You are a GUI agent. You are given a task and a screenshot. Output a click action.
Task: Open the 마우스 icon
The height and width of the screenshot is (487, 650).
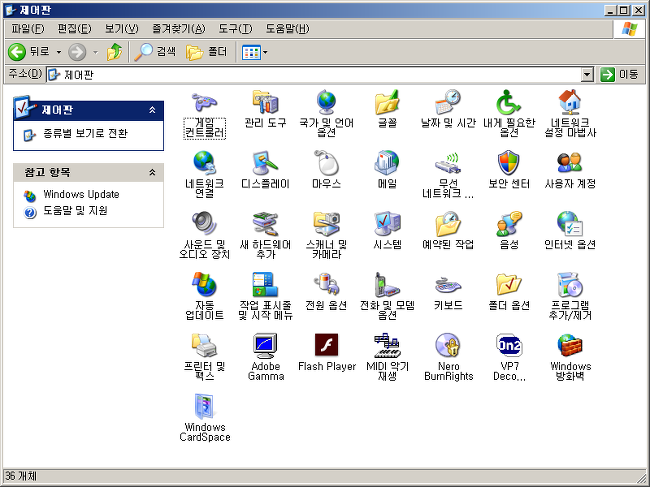point(326,163)
